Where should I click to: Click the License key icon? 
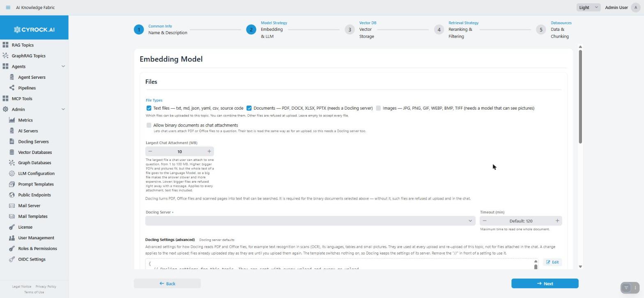[12, 227]
